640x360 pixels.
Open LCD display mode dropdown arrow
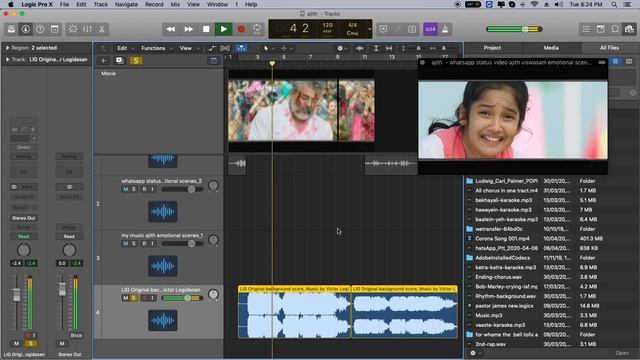pyautogui.click(x=369, y=29)
